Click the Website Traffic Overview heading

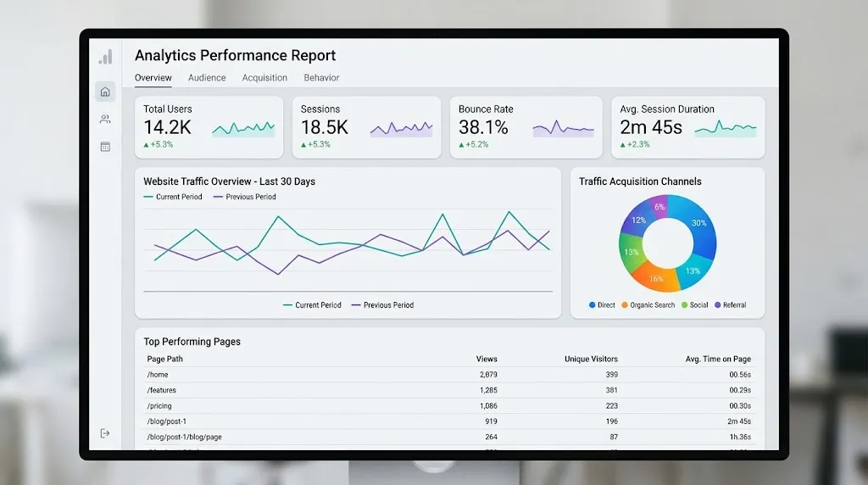tap(229, 181)
